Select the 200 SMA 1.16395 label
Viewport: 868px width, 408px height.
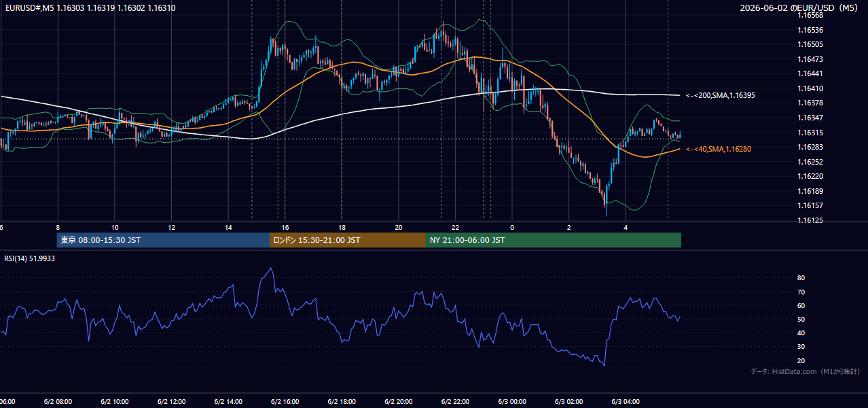(721, 96)
